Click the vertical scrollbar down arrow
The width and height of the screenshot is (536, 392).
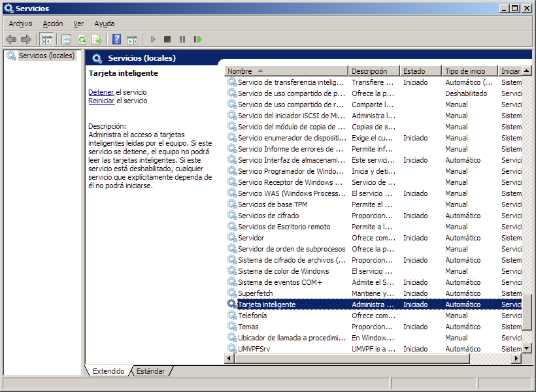point(527,348)
